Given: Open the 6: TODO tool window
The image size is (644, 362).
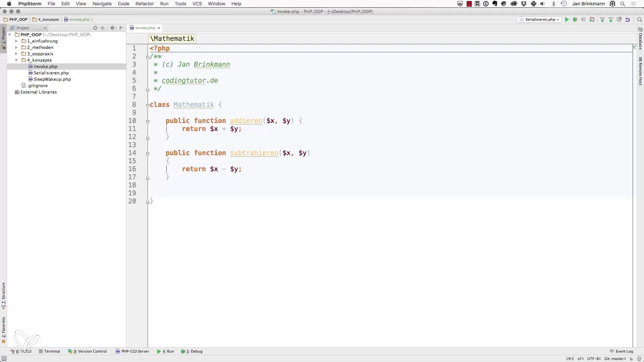Looking at the screenshot, I should [21, 351].
